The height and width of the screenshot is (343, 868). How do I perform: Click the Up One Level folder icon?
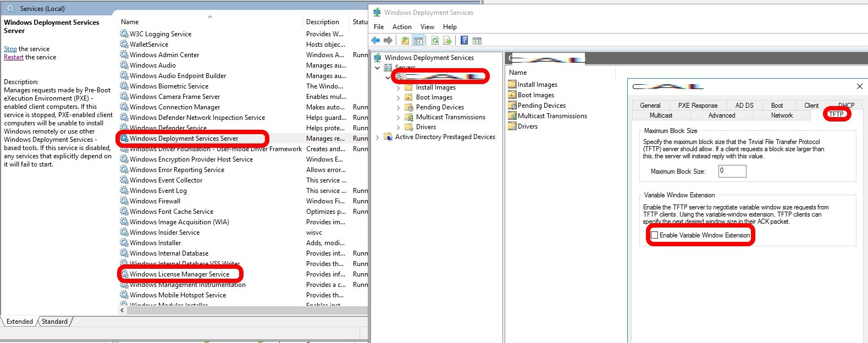click(x=405, y=41)
